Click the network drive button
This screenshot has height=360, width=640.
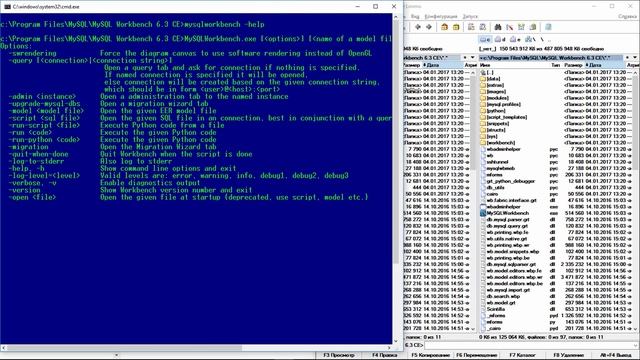click(530, 40)
